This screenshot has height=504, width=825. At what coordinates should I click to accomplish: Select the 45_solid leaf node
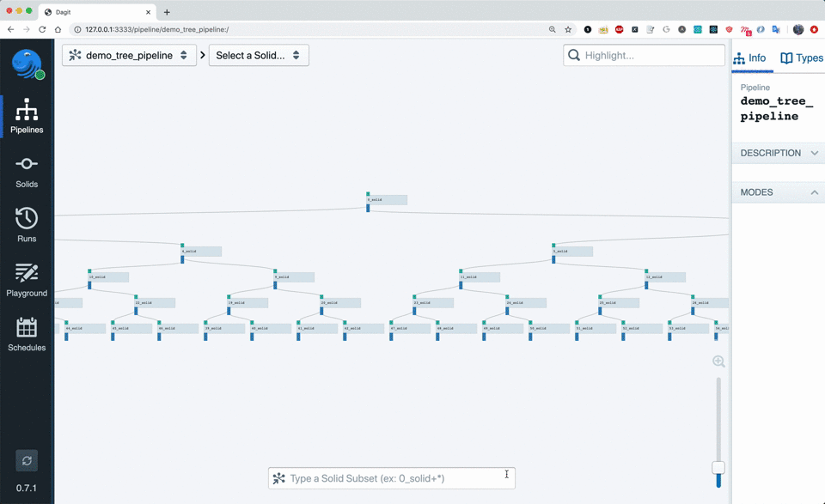click(x=131, y=329)
